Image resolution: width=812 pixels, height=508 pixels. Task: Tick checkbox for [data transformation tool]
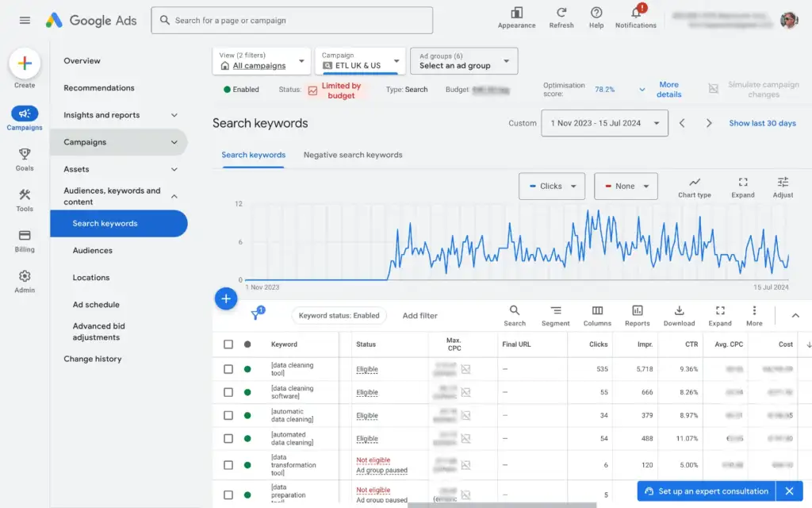tap(228, 465)
